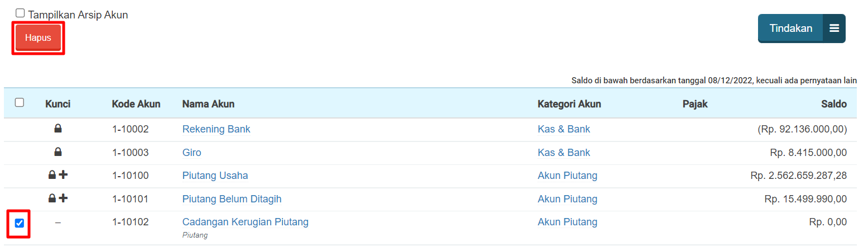This screenshot has height=246, width=868.
Task: Click lock icon in Piutang Usaha row
Action: tap(52, 176)
